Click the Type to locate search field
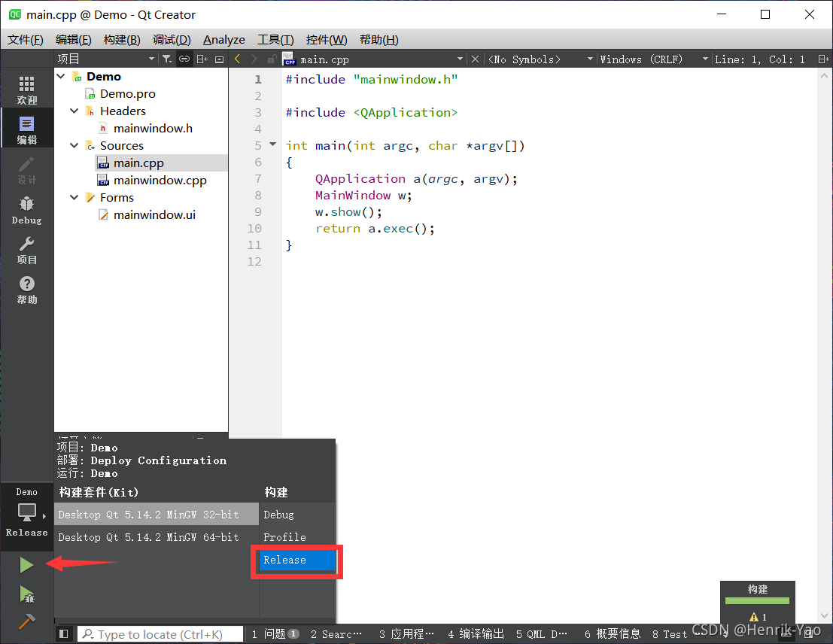Screen dimensions: 833x644 (160, 634)
